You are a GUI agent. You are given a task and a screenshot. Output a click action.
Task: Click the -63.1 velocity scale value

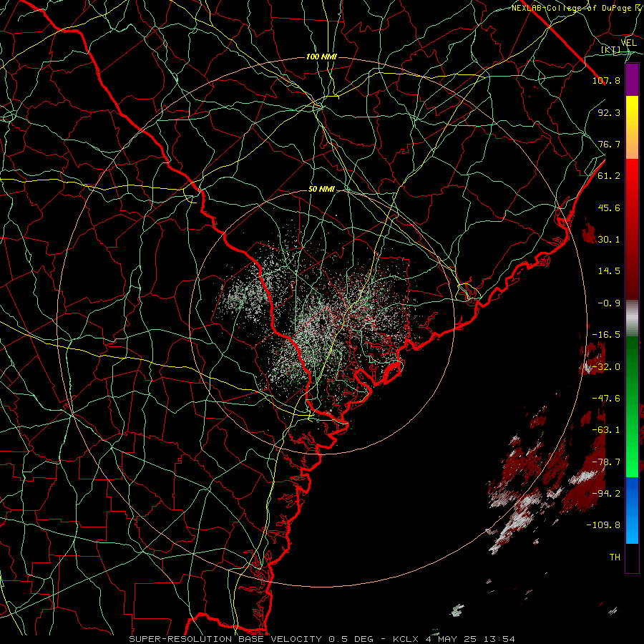click(606, 430)
